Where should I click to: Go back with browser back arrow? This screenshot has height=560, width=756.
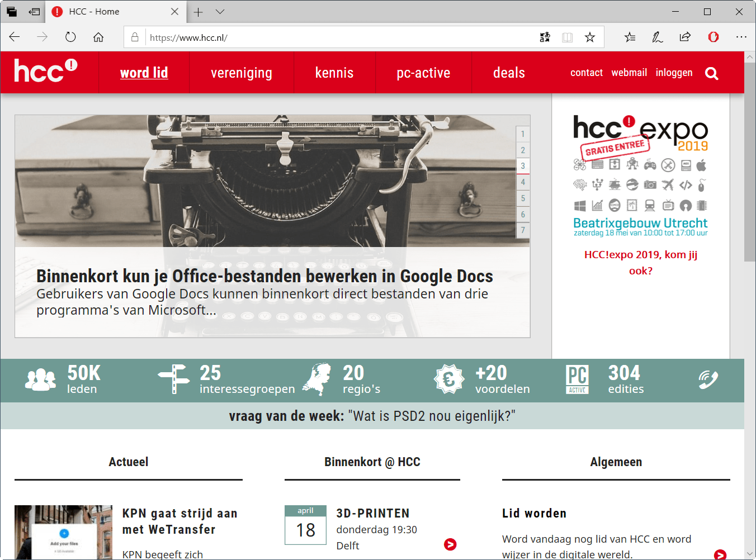point(15,37)
